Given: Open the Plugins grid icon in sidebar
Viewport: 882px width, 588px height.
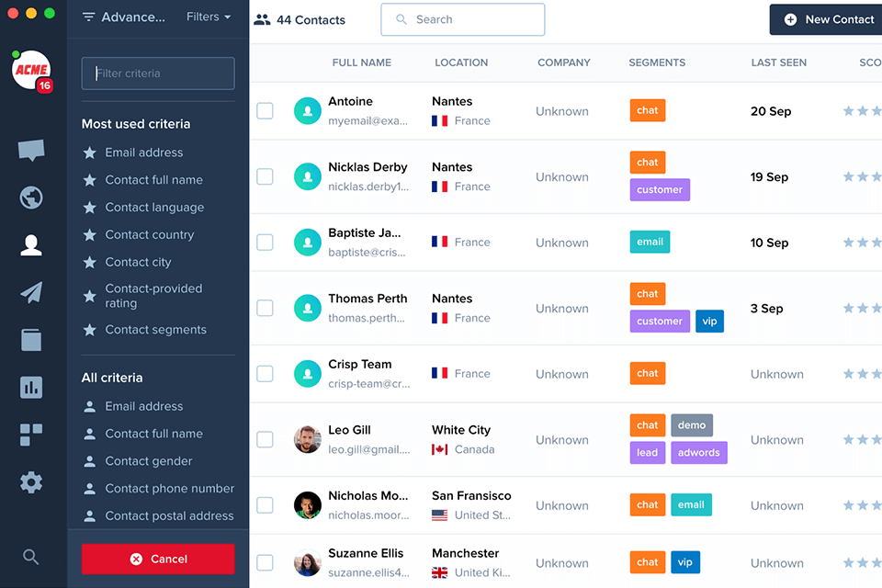Looking at the screenshot, I should tap(31, 435).
